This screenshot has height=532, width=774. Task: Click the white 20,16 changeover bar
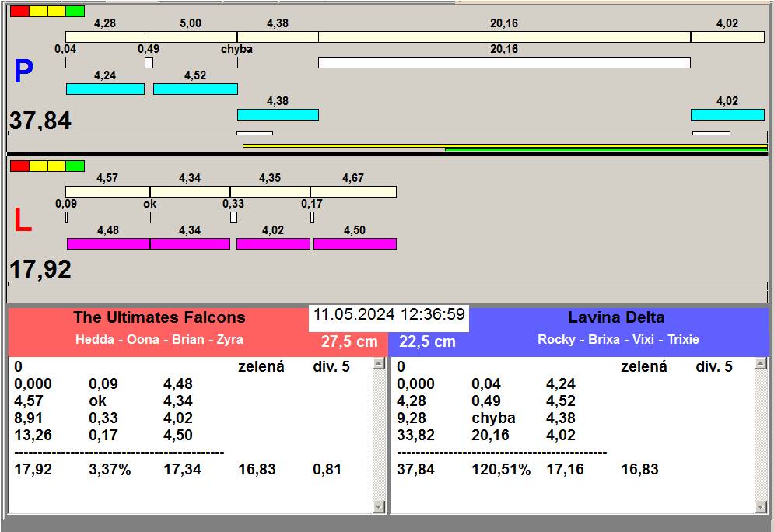[504, 62]
